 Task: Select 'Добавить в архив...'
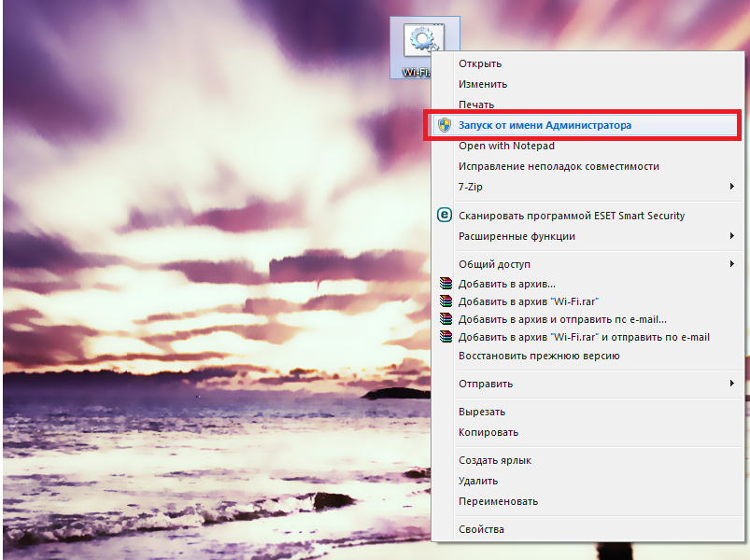tap(587, 284)
